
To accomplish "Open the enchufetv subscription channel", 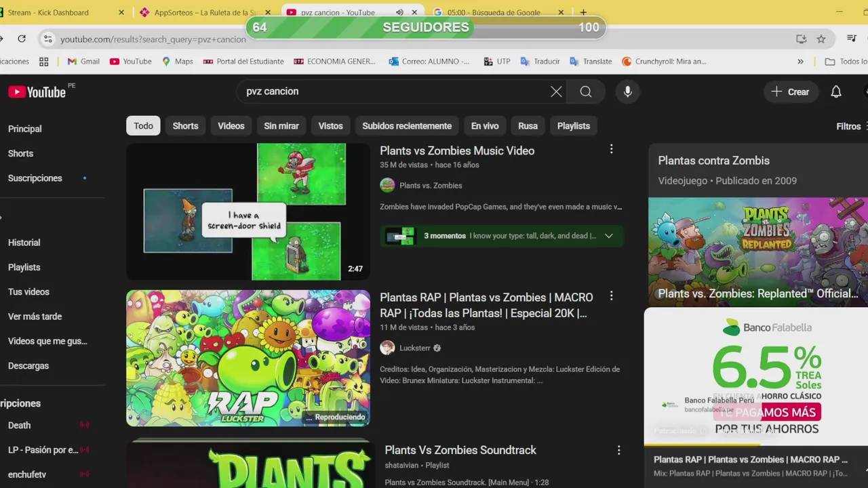I will pyautogui.click(x=27, y=474).
